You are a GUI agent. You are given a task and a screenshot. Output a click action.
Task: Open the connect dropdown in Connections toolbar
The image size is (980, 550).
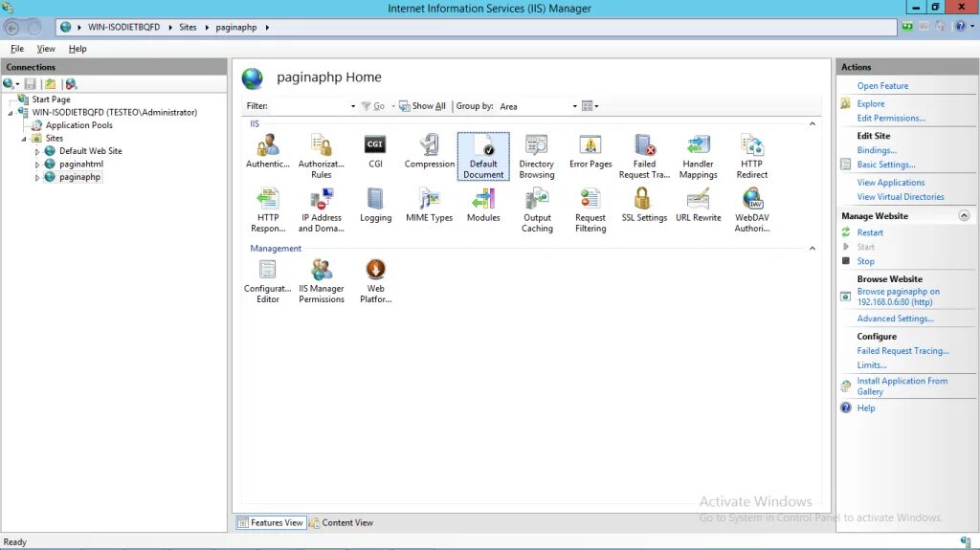[x=11, y=84]
